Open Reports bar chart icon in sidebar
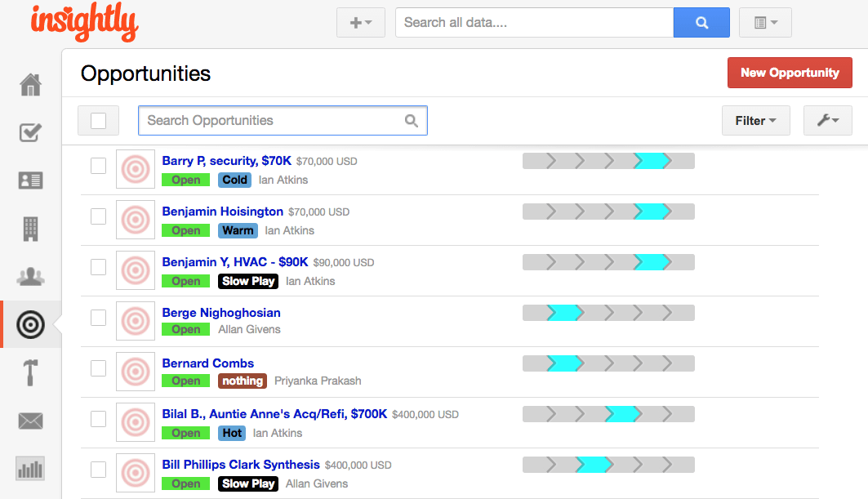Viewport: 868px width, 499px height. [30, 469]
